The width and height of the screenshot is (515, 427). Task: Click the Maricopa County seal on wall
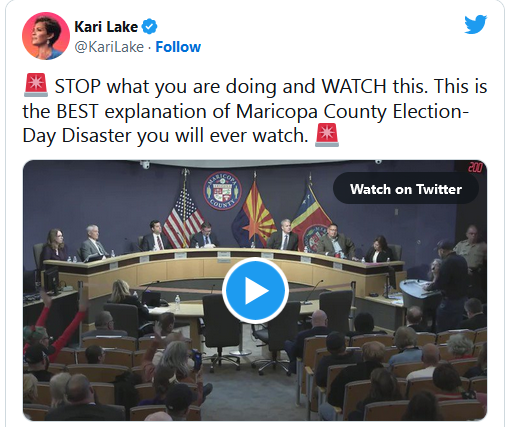tap(222, 191)
